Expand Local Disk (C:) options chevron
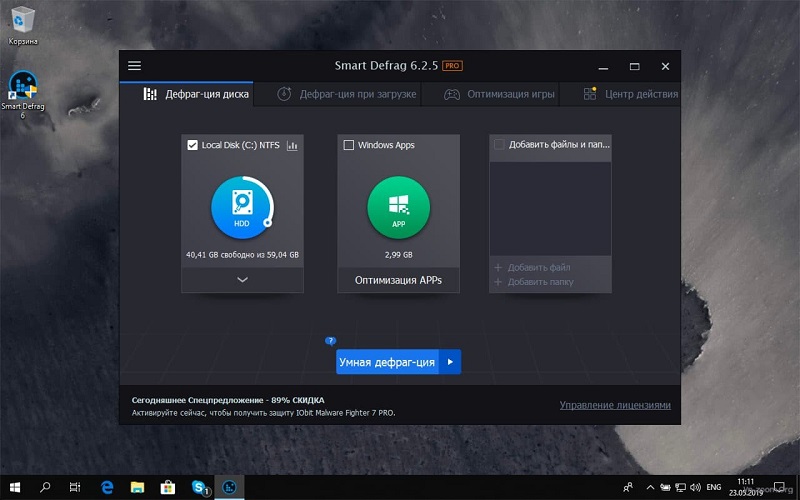 pos(242,280)
